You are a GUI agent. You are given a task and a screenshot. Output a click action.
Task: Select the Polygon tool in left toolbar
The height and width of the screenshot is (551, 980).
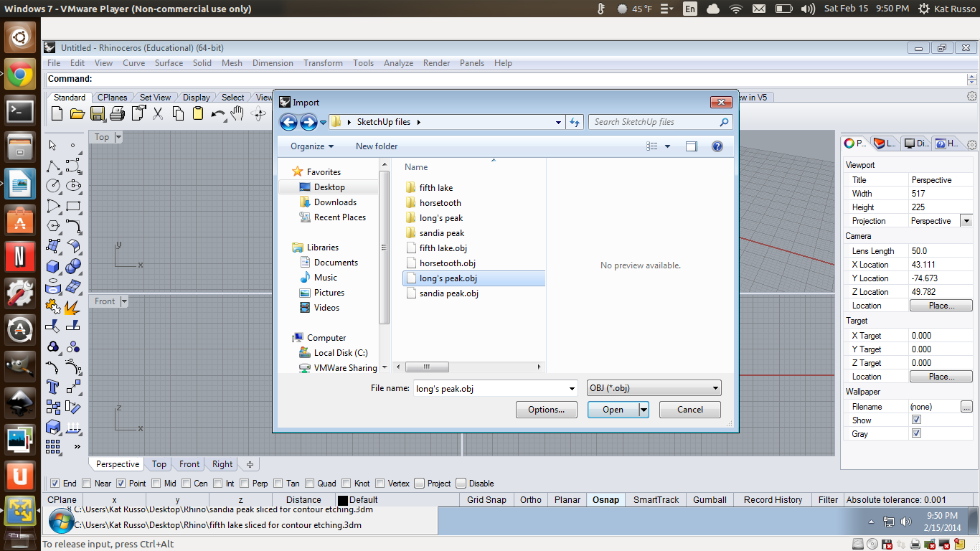[x=53, y=226]
